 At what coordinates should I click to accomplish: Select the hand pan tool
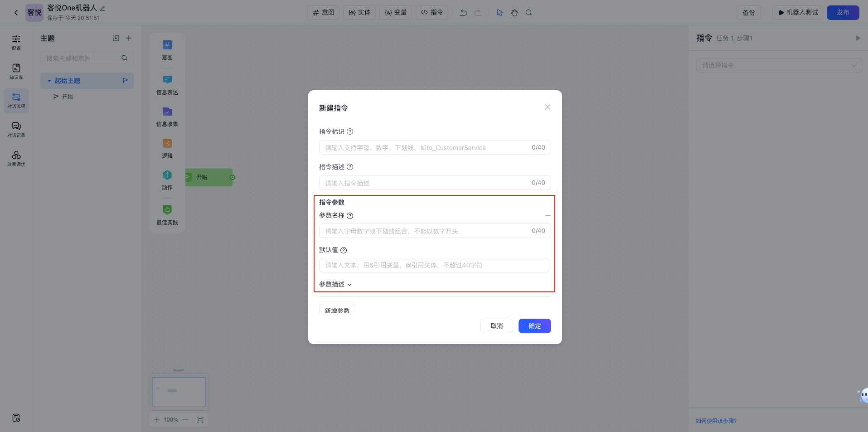[x=514, y=13]
